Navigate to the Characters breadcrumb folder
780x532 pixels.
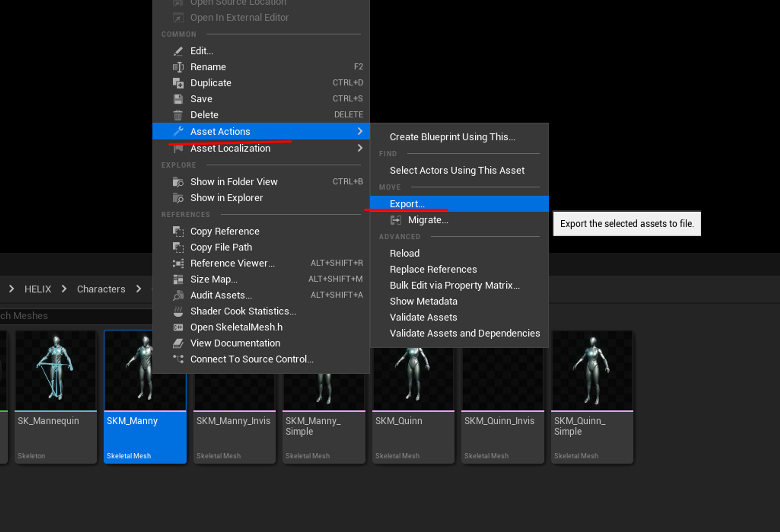(x=101, y=289)
